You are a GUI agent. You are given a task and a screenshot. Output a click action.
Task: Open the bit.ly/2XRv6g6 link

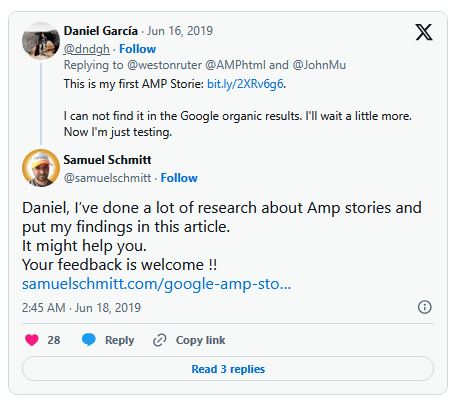click(245, 84)
